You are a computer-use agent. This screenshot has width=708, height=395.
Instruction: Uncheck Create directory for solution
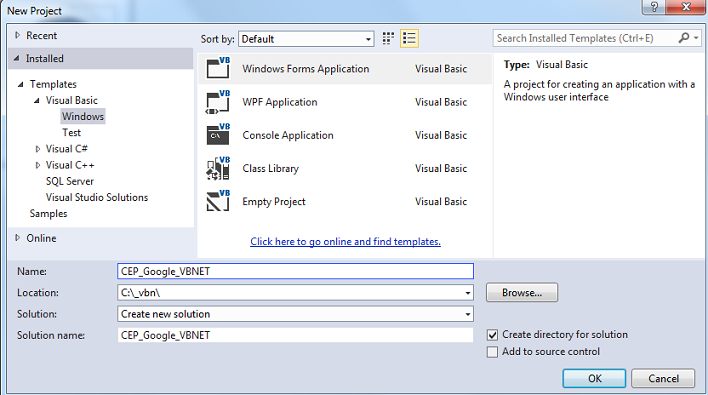492,335
